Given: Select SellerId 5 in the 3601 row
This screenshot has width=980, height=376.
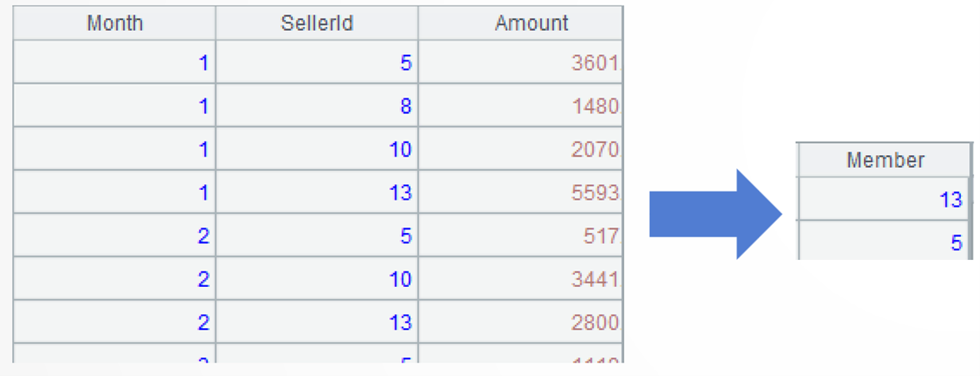Looking at the screenshot, I should coord(317,63).
